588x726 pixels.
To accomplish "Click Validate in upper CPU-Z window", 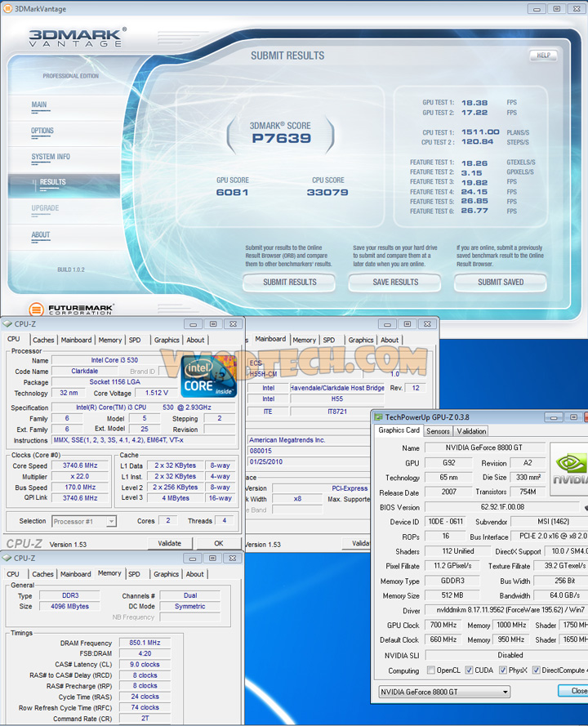I will click(x=169, y=544).
